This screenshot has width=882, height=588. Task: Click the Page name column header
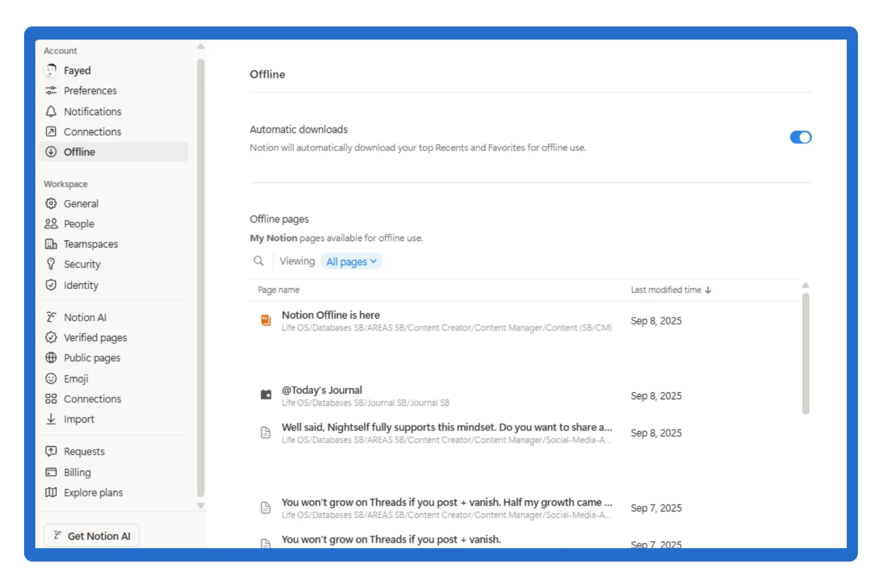pyautogui.click(x=279, y=290)
